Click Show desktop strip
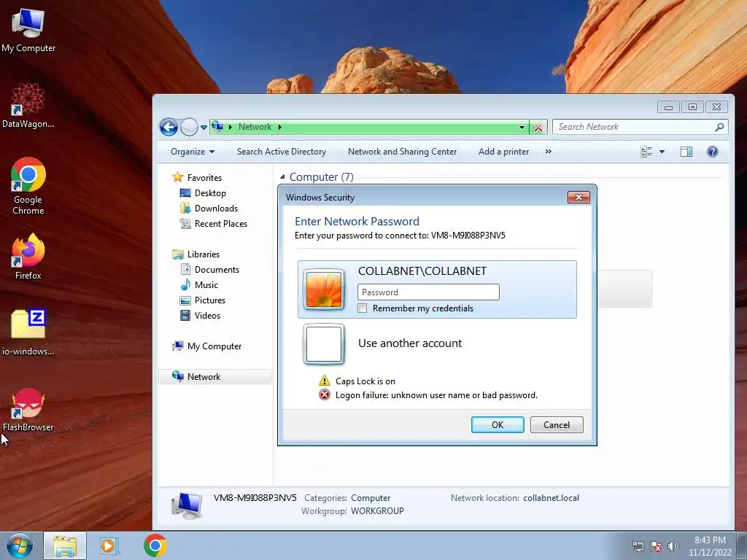The image size is (747, 560). 741,546
